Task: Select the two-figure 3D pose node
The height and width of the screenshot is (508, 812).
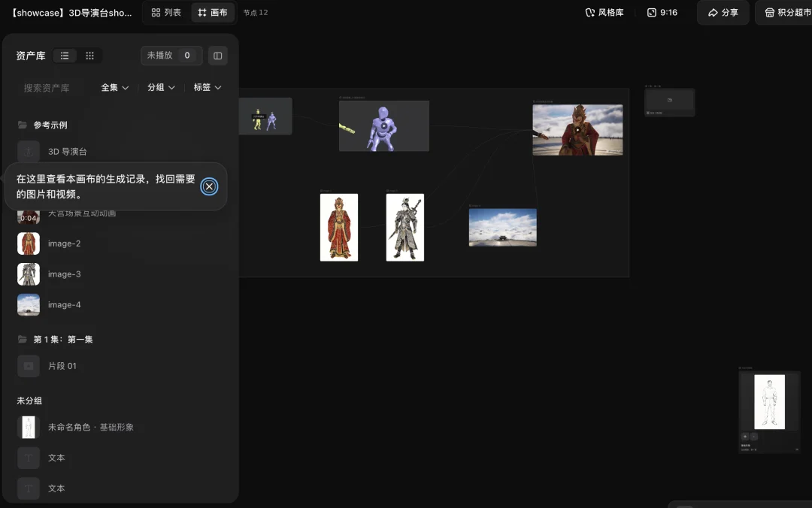Action: (x=265, y=116)
